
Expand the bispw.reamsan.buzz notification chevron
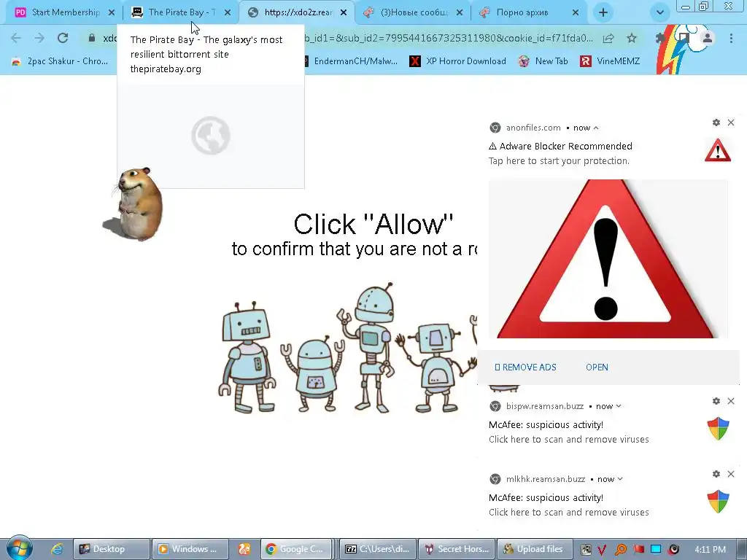tap(619, 406)
